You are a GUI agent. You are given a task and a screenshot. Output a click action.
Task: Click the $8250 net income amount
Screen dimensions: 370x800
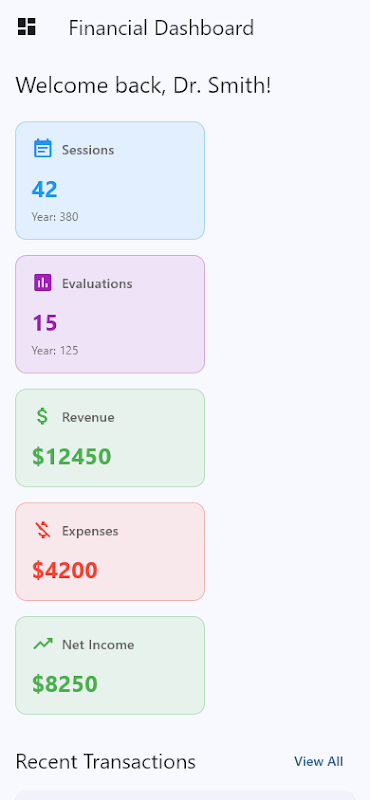click(x=65, y=684)
